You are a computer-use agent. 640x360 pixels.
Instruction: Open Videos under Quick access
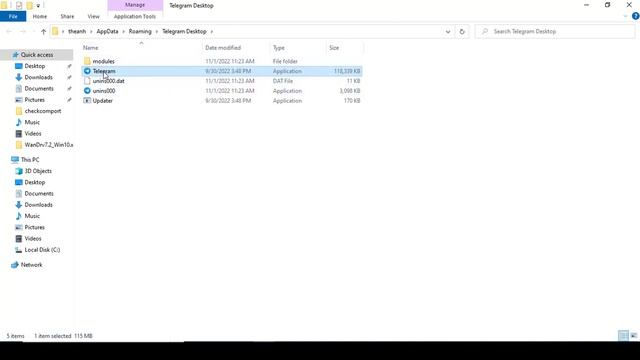(33, 133)
